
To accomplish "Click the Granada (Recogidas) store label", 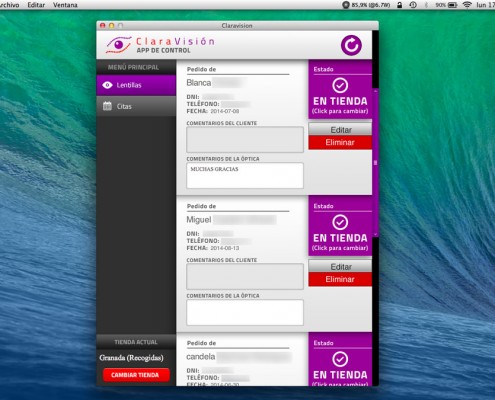I will click(x=131, y=358).
